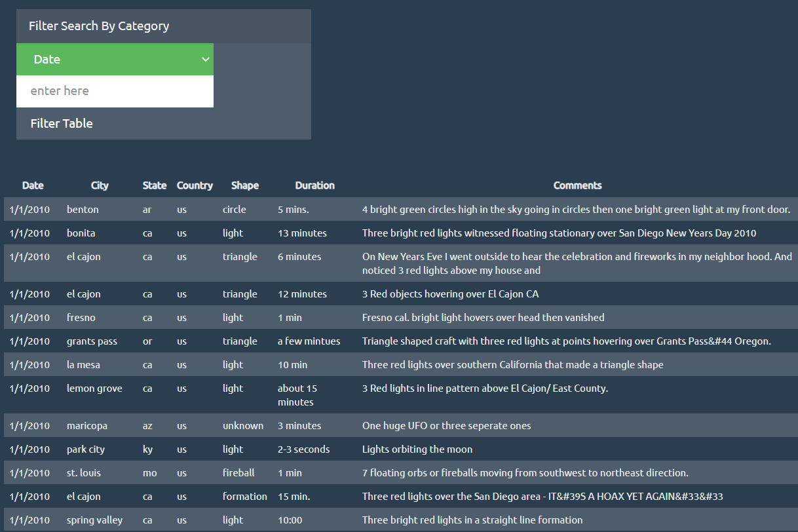Click the Duration column header
The image size is (798, 532).
tap(314, 185)
